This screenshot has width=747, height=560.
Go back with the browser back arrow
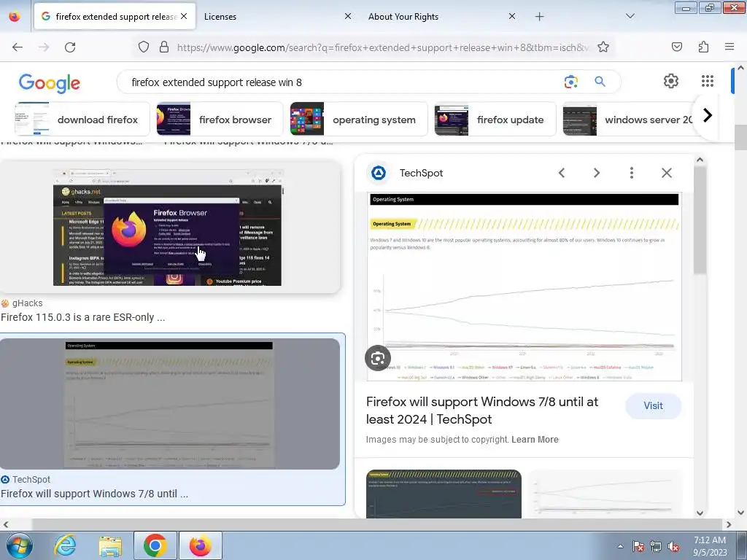(x=18, y=47)
